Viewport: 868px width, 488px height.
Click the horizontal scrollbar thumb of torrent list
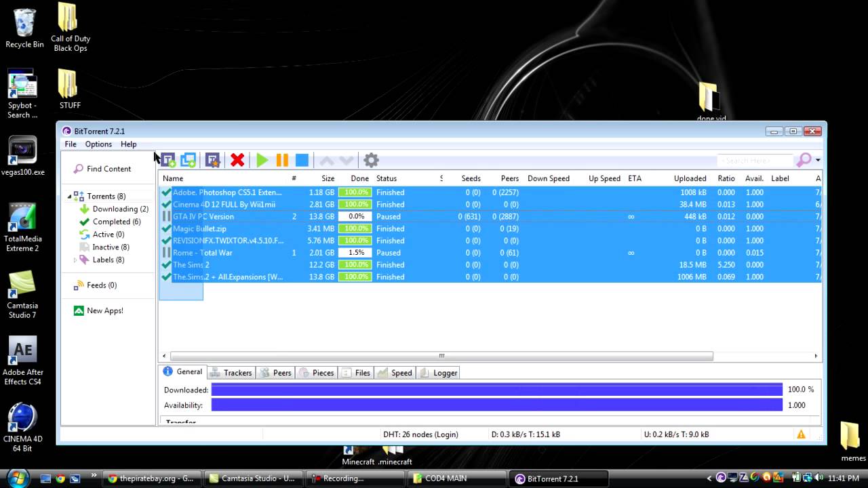tap(441, 356)
